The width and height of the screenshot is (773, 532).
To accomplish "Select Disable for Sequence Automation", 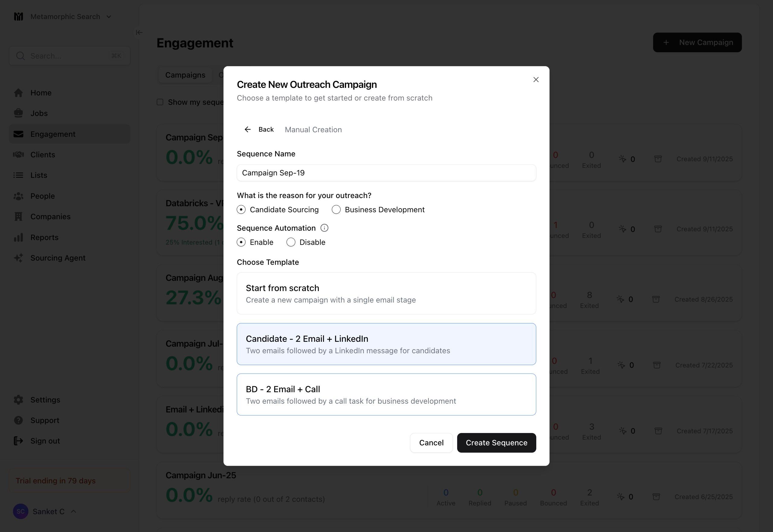I will pos(291,242).
